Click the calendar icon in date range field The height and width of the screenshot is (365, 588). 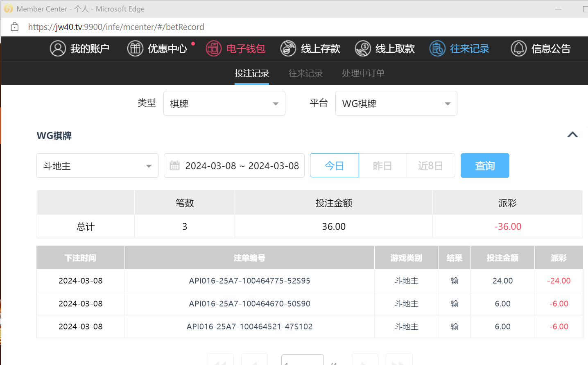coord(175,165)
